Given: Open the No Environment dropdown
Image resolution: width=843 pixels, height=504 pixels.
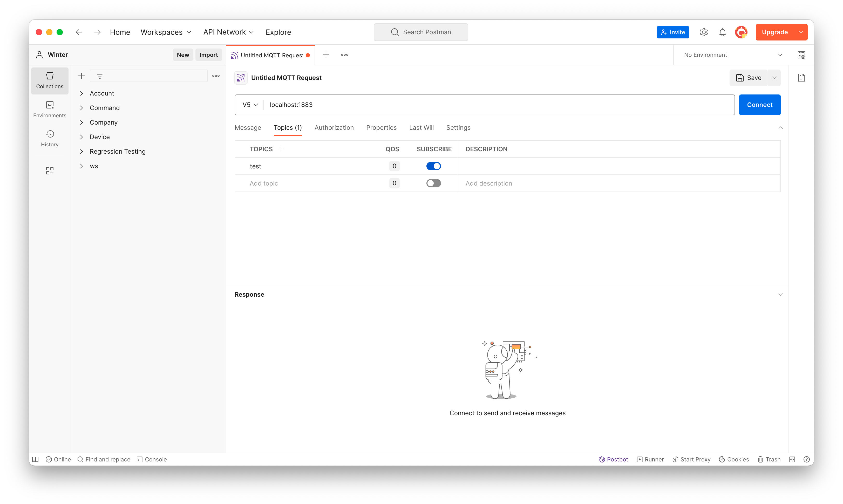Looking at the screenshot, I should pyautogui.click(x=733, y=55).
